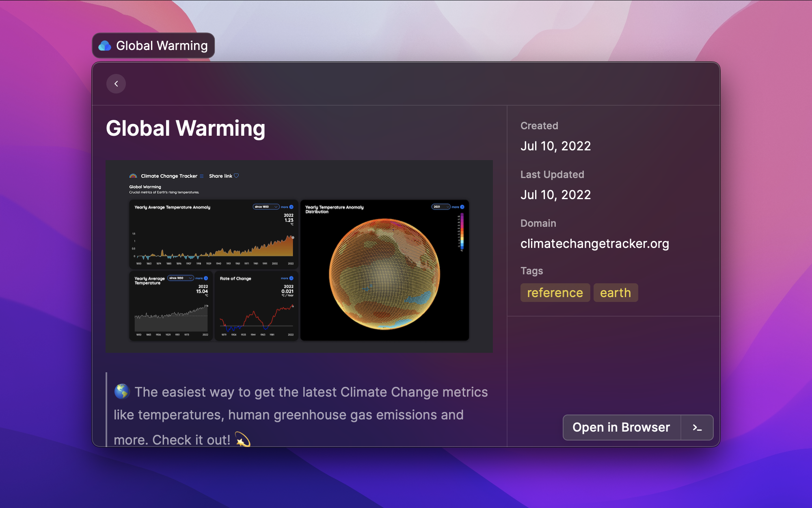The height and width of the screenshot is (508, 812).
Task: Open hamburger menu next to Climate Change Tracker
Action: coord(202,176)
